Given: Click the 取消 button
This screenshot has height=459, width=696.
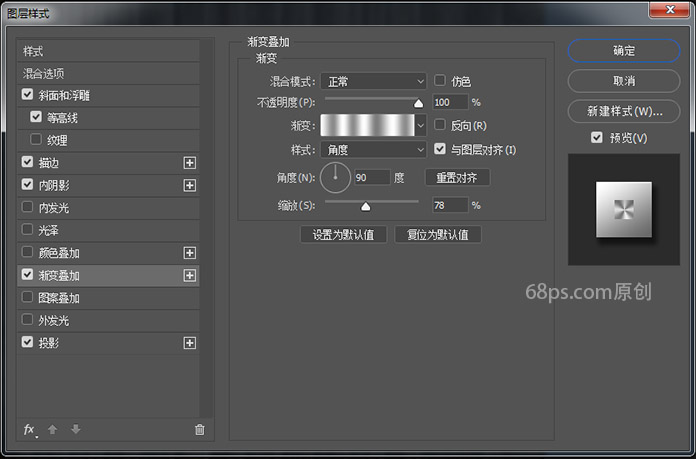Looking at the screenshot, I should pyautogui.click(x=624, y=81).
